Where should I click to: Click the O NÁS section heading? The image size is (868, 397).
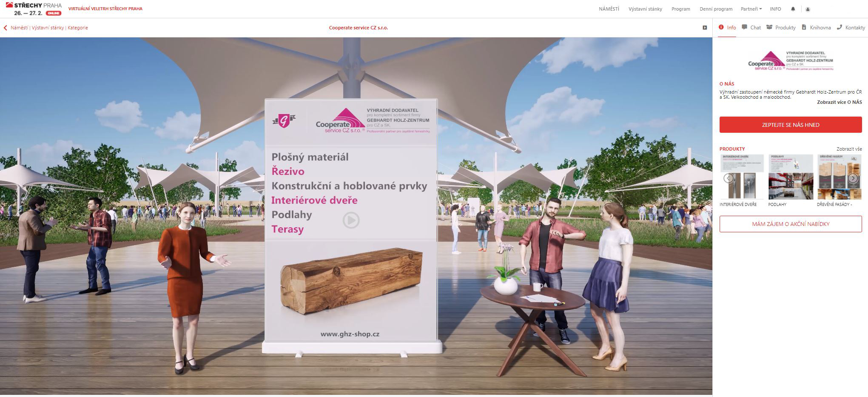pyautogui.click(x=727, y=84)
